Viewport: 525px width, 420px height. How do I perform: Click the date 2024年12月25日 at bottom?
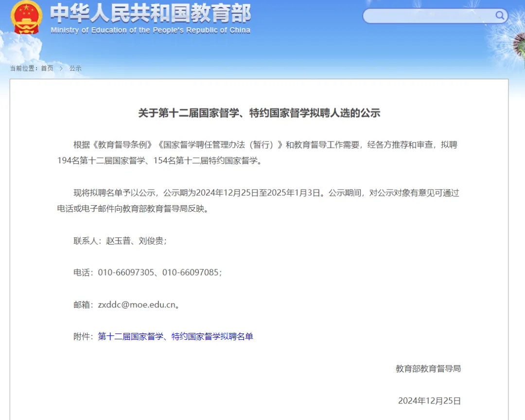click(x=430, y=401)
